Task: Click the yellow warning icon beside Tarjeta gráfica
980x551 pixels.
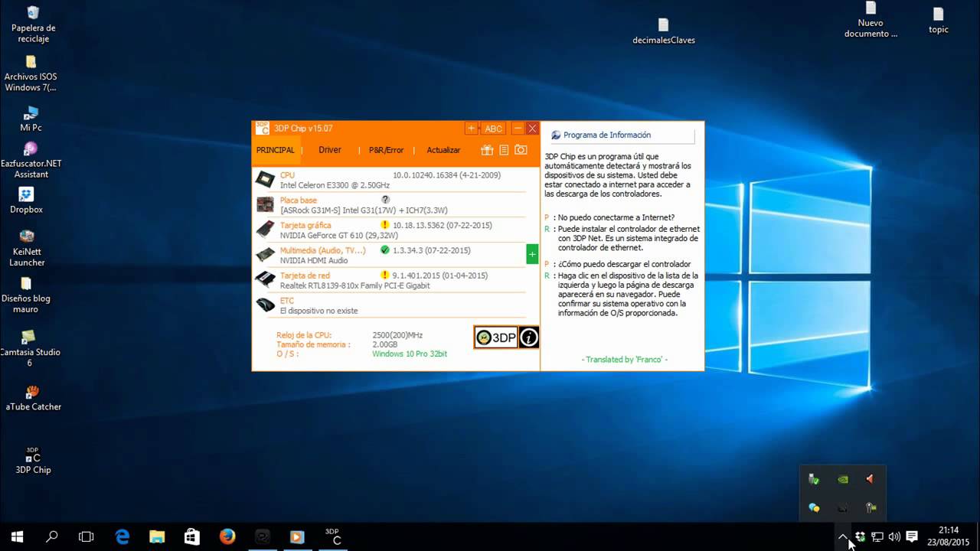Action: click(x=385, y=225)
